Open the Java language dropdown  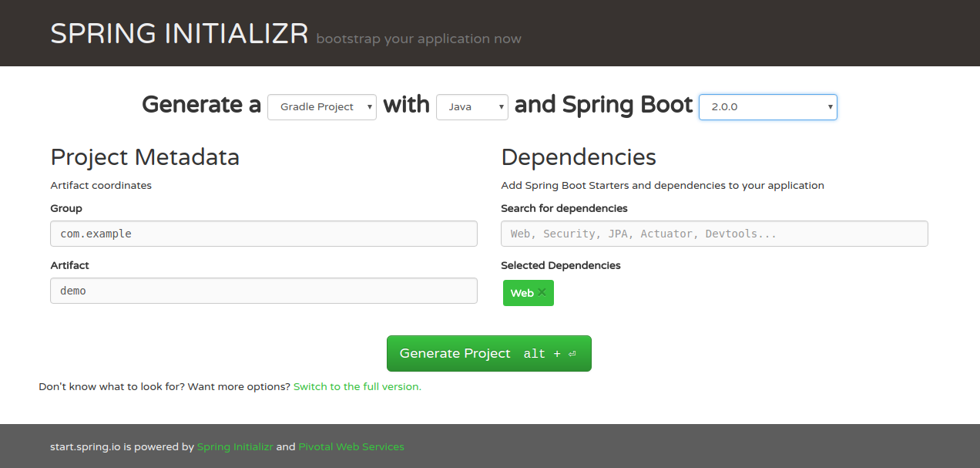pos(472,106)
